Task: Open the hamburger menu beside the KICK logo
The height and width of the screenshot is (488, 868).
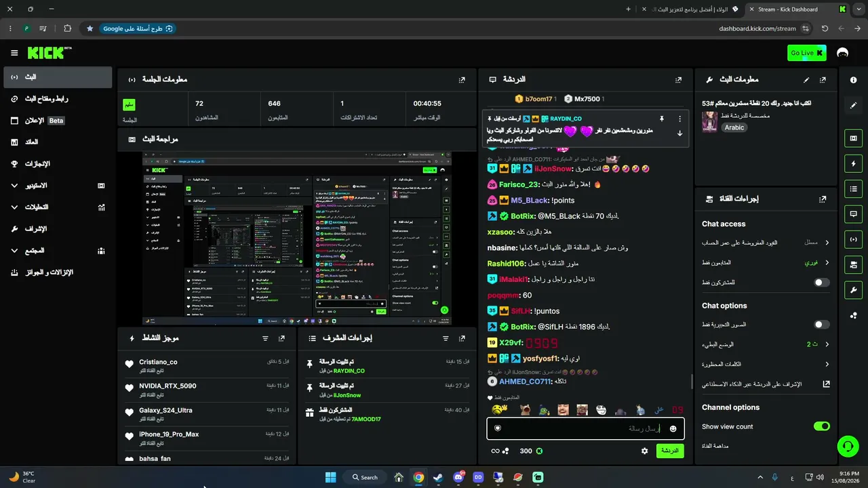Action: click(14, 53)
